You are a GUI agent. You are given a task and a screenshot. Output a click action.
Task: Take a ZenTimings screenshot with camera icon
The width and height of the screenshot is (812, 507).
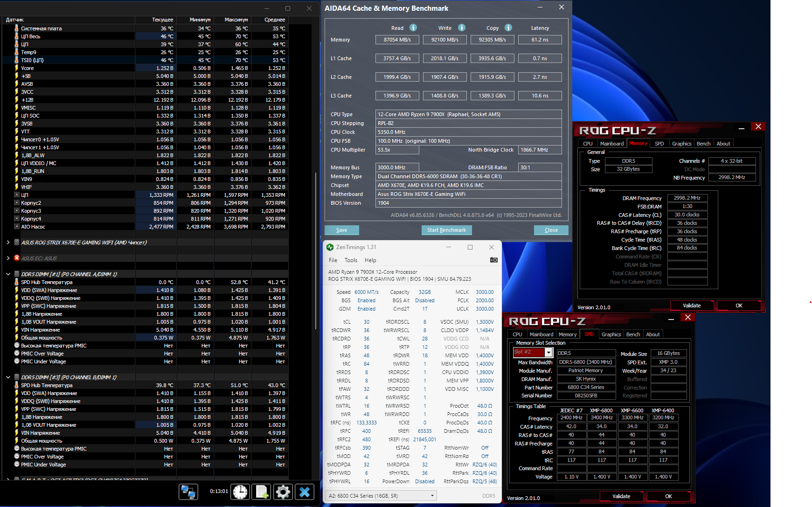click(x=493, y=260)
